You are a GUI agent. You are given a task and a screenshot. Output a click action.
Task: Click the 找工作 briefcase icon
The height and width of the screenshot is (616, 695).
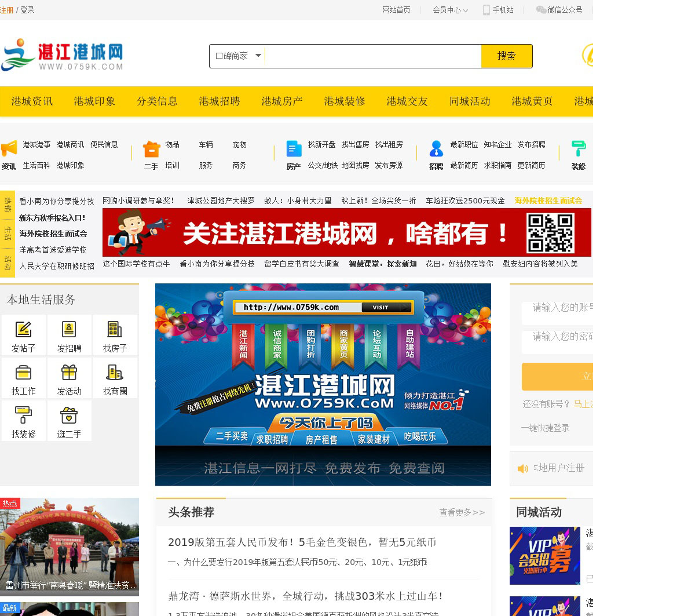pos(23,372)
